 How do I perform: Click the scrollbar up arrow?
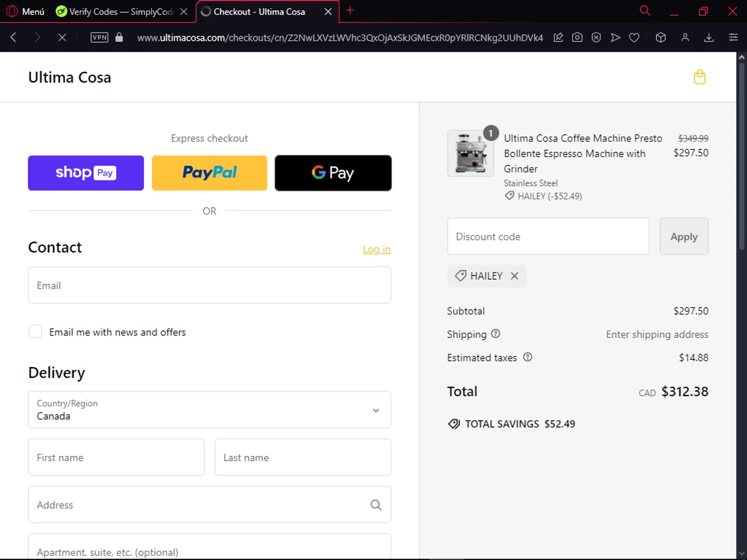click(742, 57)
